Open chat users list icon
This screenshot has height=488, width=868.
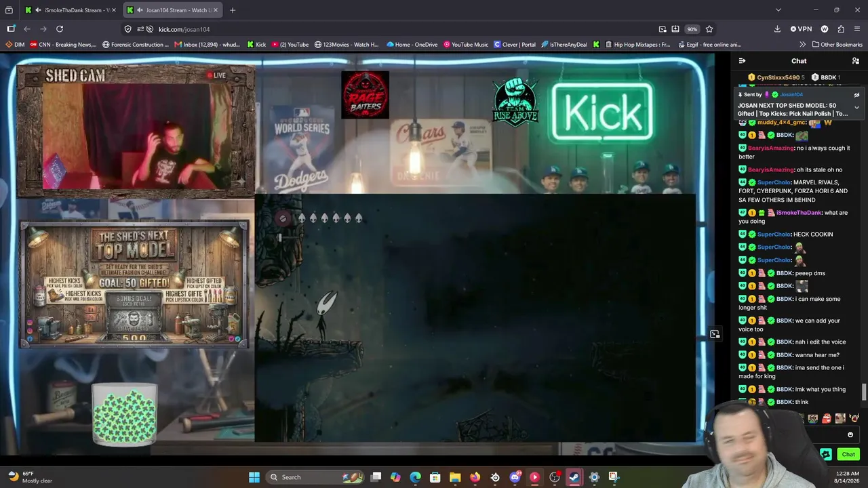click(x=856, y=61)
